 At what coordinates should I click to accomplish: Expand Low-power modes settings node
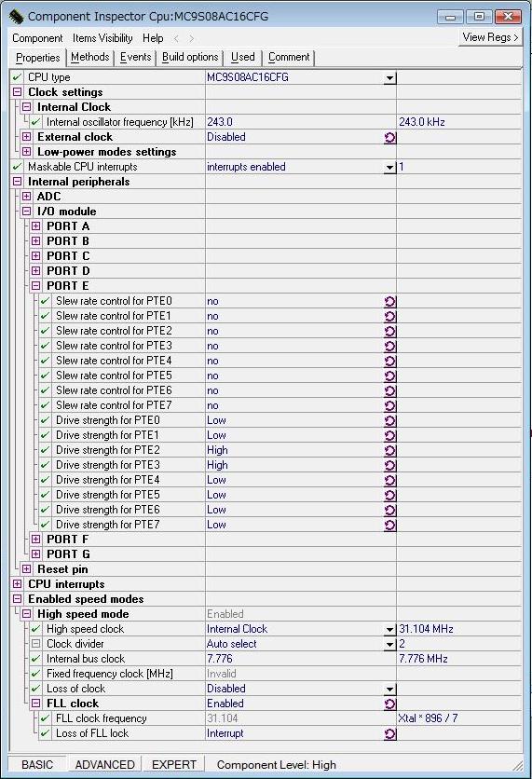(27, 152)
